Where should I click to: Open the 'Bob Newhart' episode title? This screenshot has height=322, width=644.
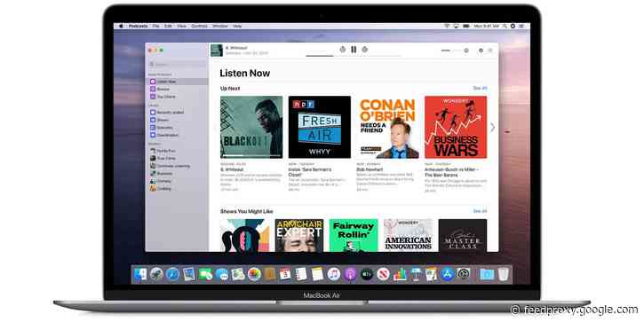coord(370,169)
